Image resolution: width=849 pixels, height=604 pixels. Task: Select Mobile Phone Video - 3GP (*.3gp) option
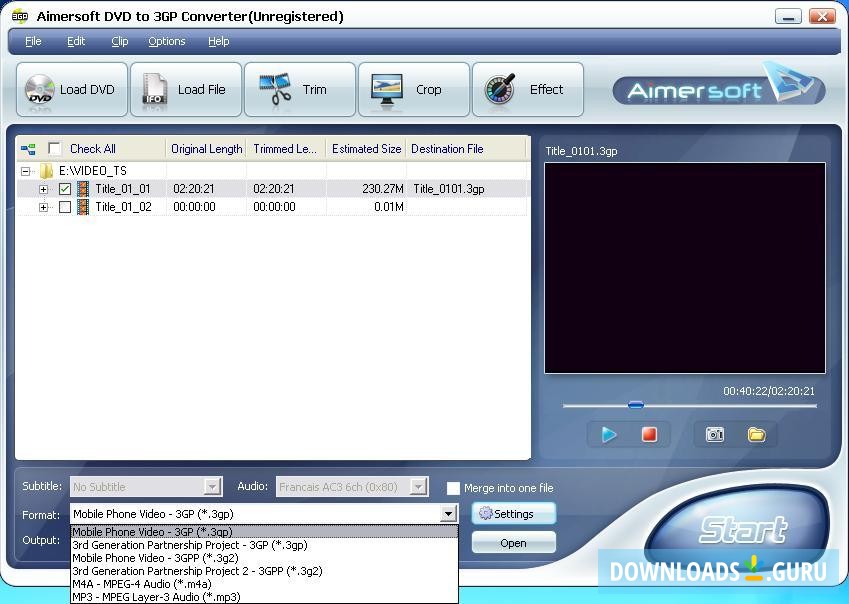pos(264,531)
